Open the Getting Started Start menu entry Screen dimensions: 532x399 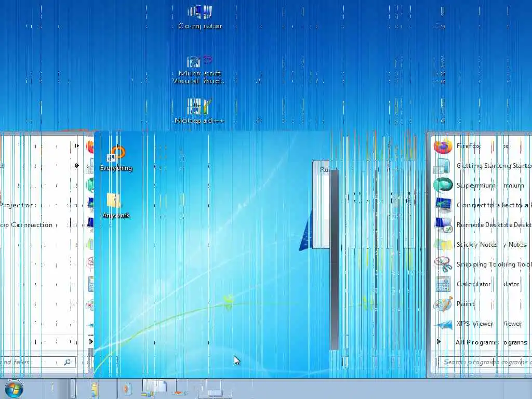(482, 166)
